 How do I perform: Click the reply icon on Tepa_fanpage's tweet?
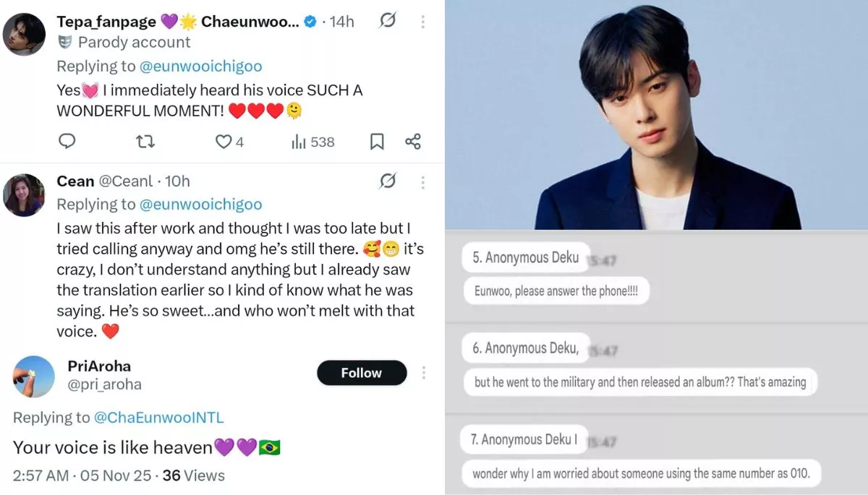(x=67, y=142)
